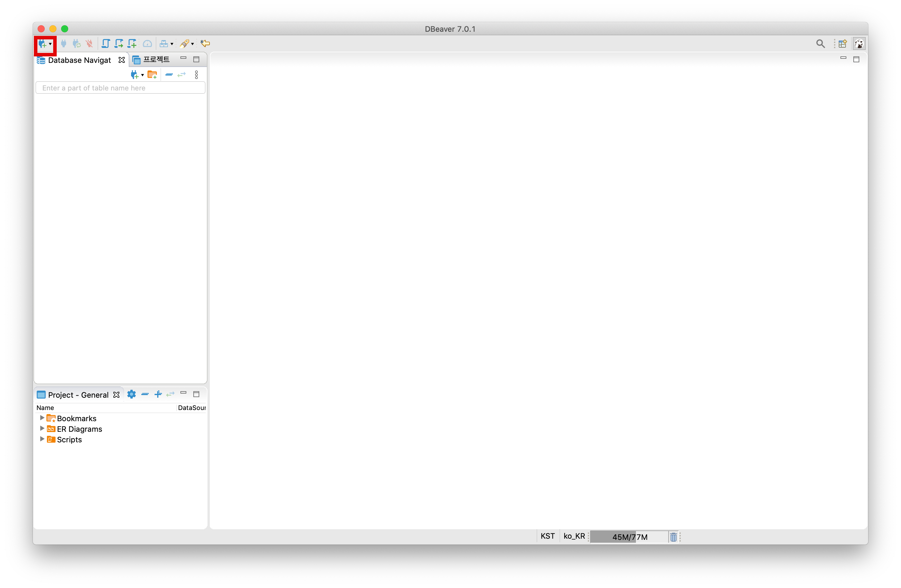Click the dashboard gauge toolbar icon
Image resolution: width=901 pixels, height=588 pixels.
(147, 44)
